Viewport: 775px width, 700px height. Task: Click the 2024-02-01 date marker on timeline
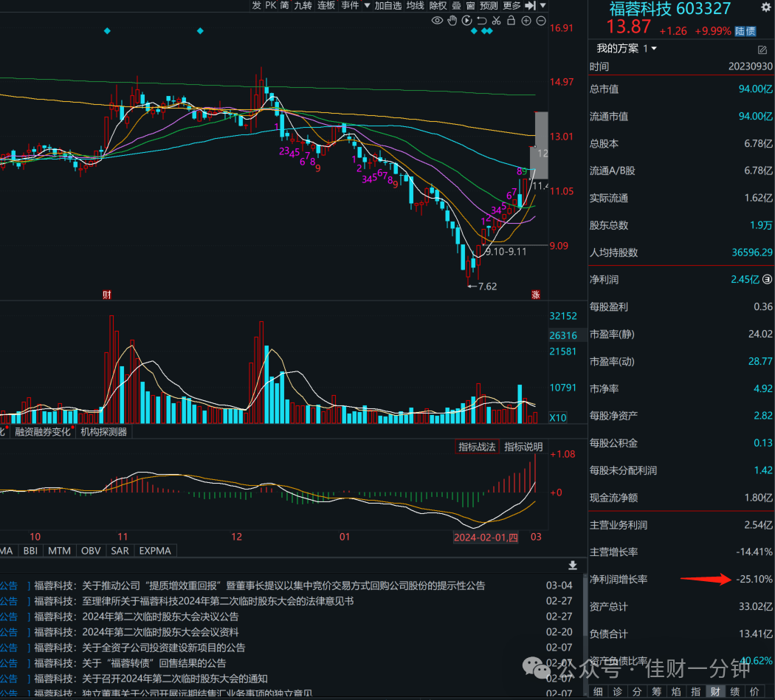pyautogui.click(x=486, y=538)
